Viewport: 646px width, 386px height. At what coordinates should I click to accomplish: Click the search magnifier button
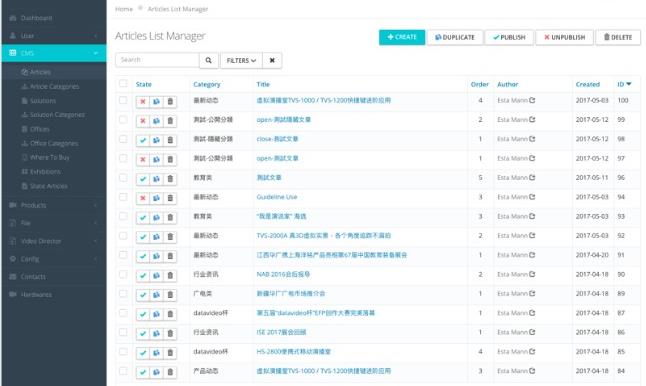click(209, 61)
